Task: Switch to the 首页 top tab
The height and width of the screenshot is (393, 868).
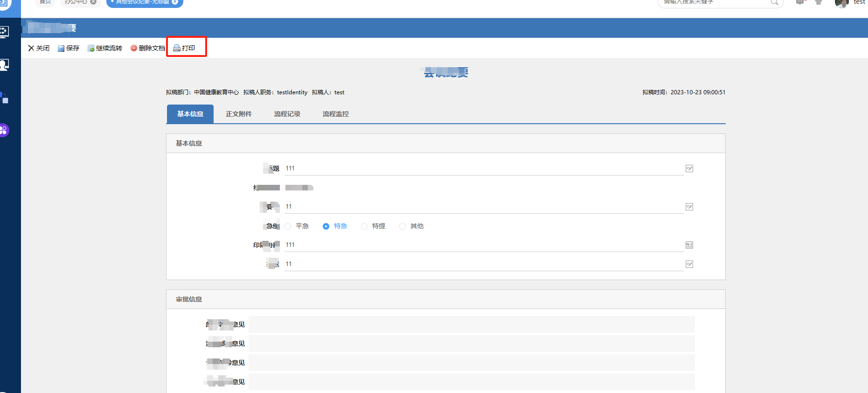Action: [45, 2]
